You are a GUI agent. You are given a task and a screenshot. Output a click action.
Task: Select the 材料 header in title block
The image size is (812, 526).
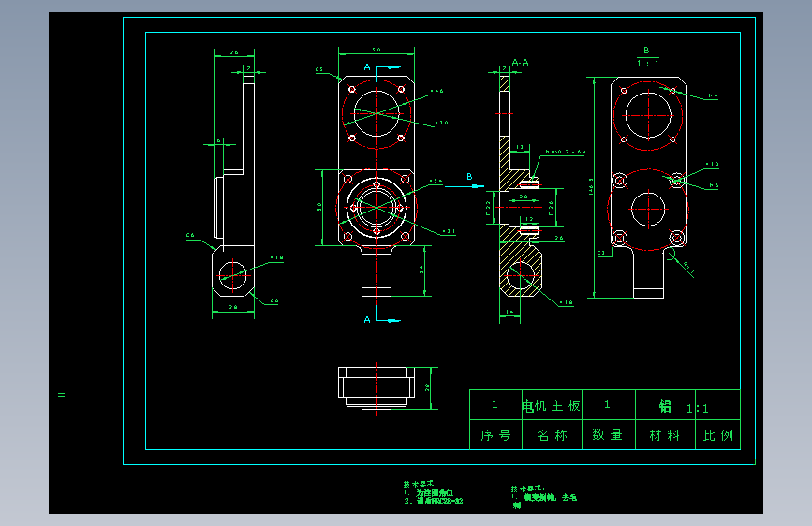tap(664, 435)
